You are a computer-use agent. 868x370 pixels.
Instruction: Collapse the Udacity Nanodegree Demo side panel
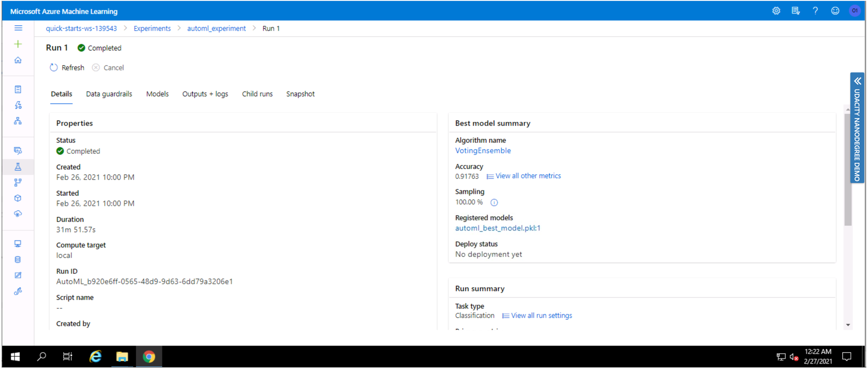click(857, 81)
